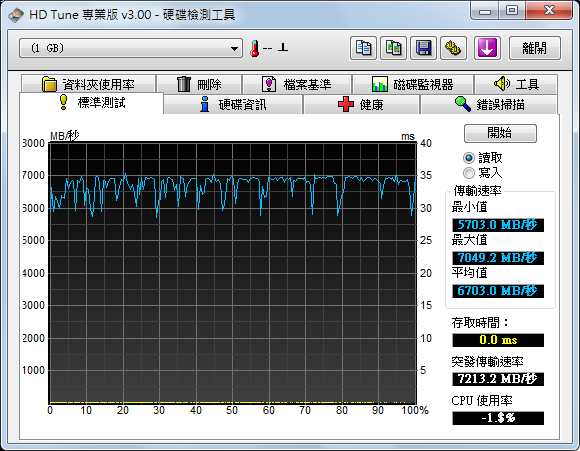Open the 工具 tools tab
This screenshot has height=451, width=580.
point(516,84)
